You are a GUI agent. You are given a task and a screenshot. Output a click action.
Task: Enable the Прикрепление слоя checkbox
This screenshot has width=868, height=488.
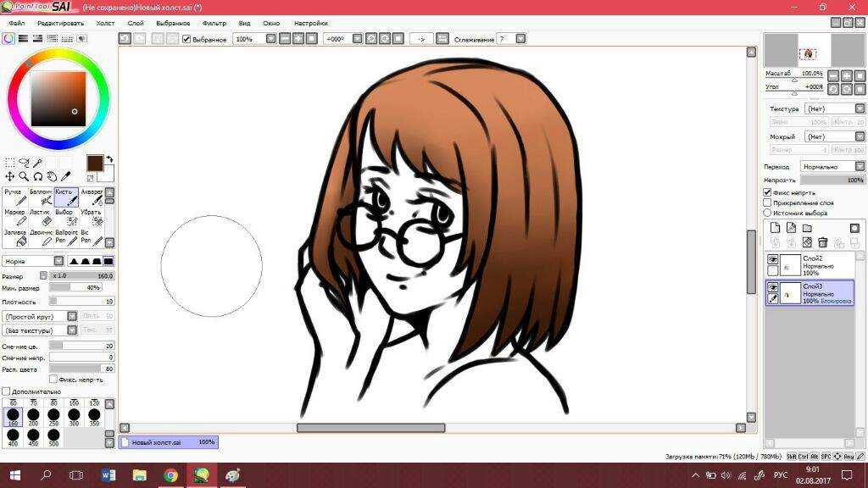point(768,202)
